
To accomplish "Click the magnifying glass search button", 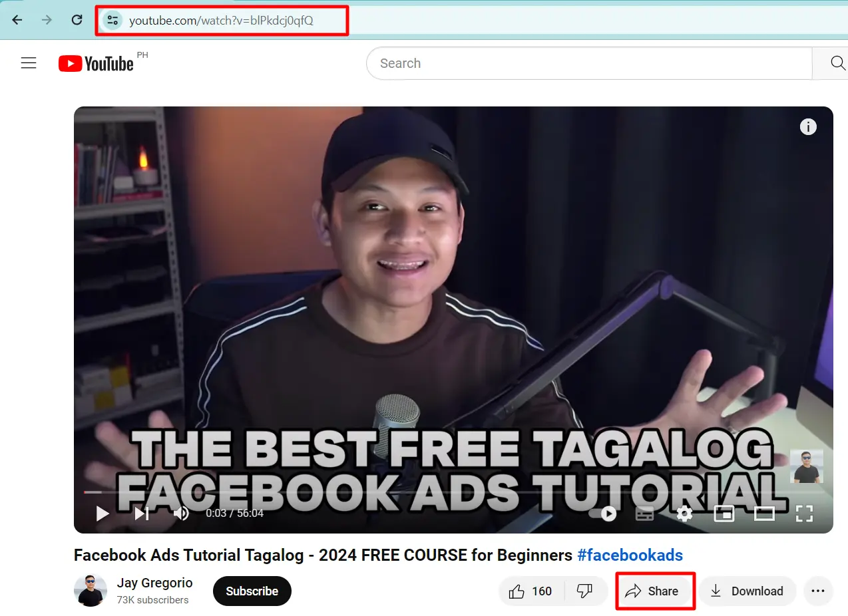I will coord(838,63).
